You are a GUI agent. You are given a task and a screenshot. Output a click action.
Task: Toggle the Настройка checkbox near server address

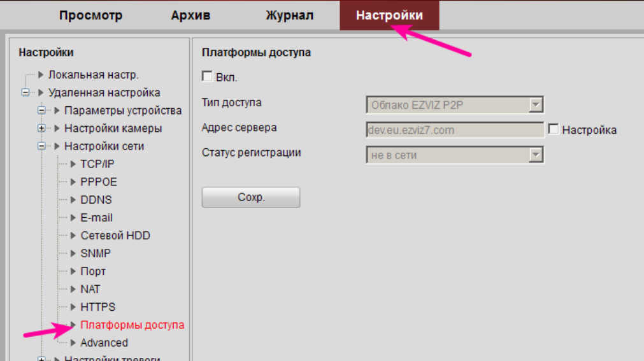[x=554, y=129]
